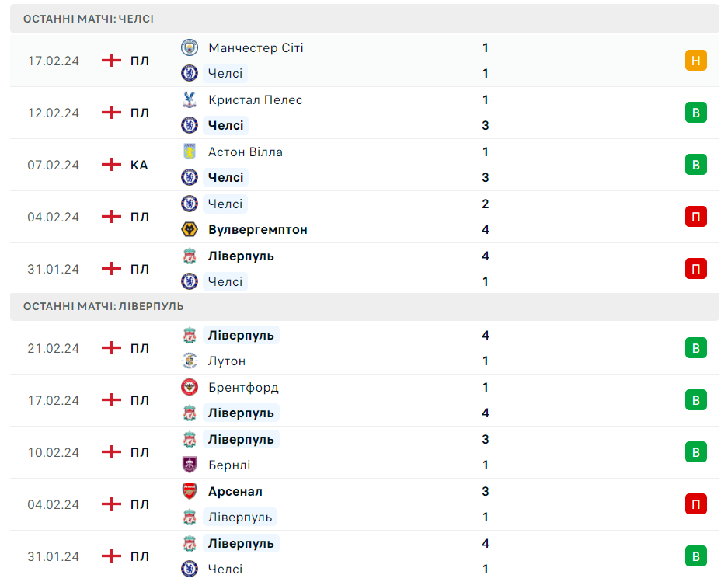Go to the "Кристал Пелес" team page
Image resolution: width=728 pixels, height=582 pixels.
[255, 100]
